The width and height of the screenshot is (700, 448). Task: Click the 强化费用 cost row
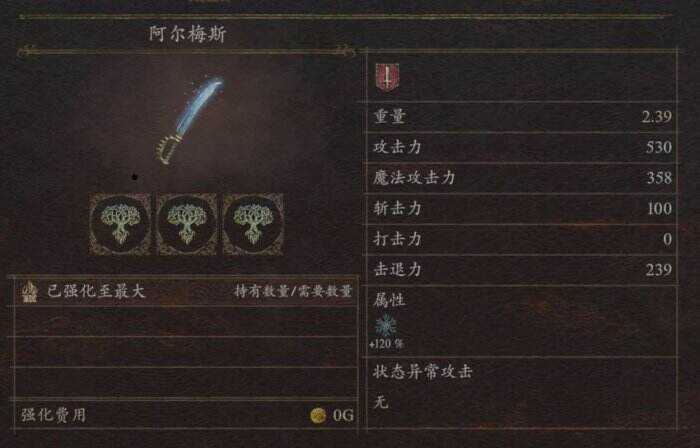185,415
